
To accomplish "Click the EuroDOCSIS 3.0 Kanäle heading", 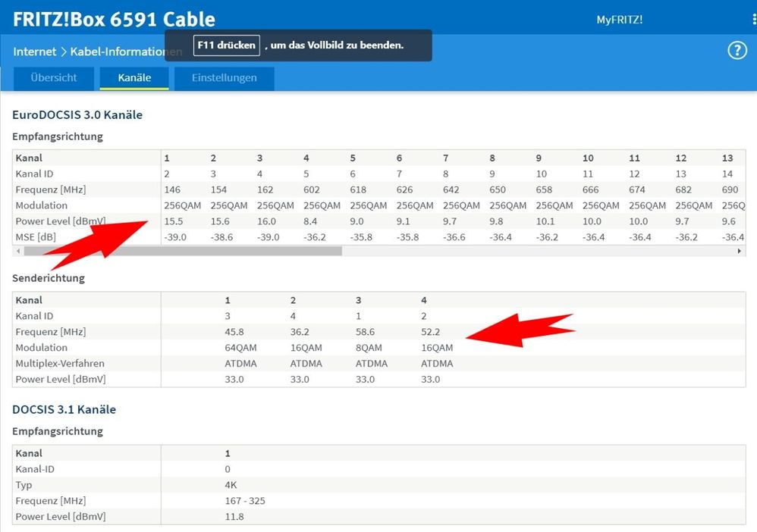I will pyautogui.click(x=77, y=114).
